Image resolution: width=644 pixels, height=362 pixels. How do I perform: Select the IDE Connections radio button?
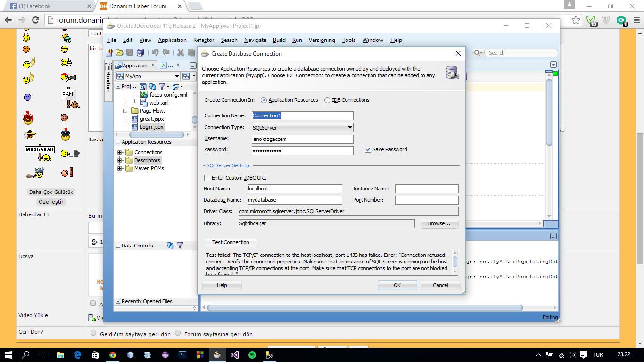[327, 100]
